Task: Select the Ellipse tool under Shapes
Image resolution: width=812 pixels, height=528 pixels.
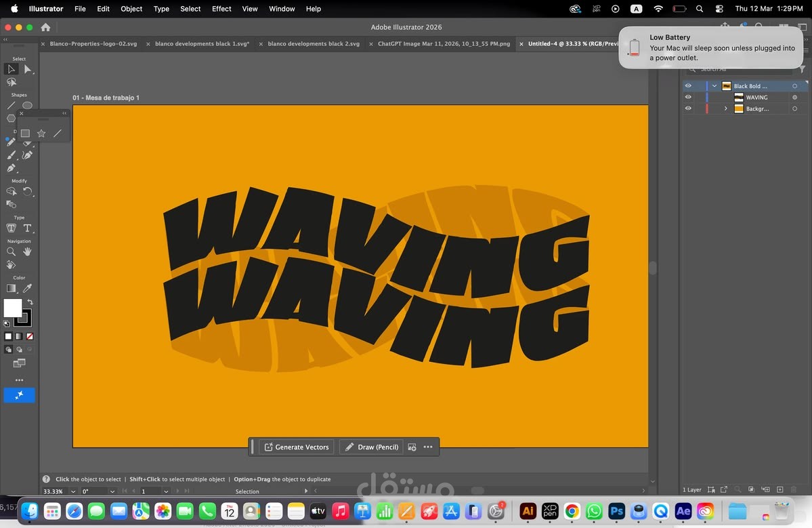Action: click(28, 105)
